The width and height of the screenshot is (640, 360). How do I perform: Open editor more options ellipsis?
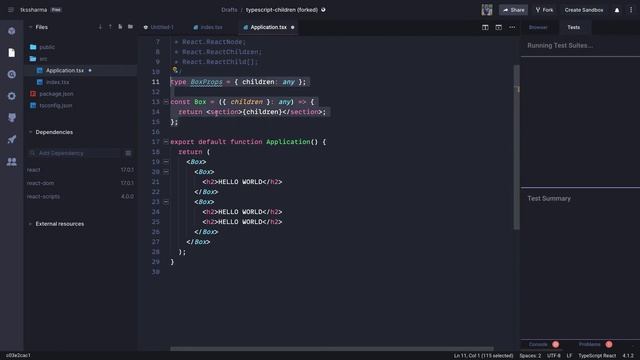(512, 27)
